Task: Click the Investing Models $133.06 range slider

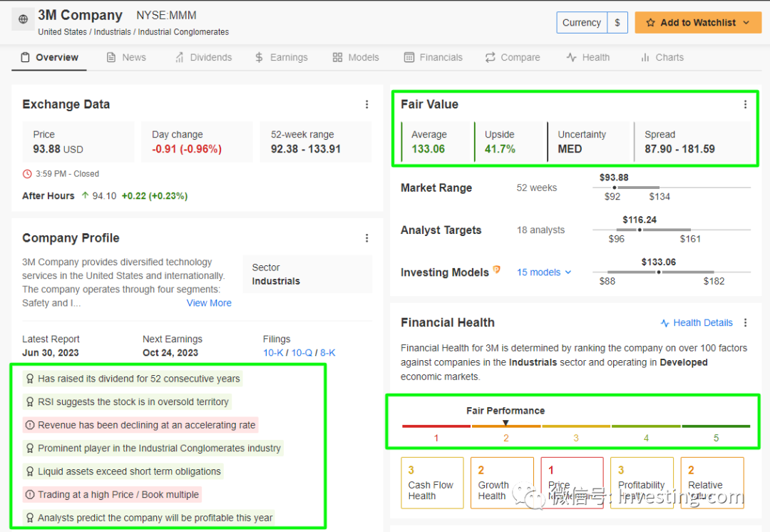Action: click(x=672, y=272)
